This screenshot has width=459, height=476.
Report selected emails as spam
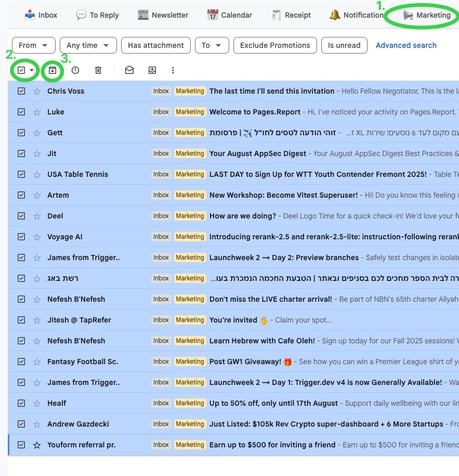tap(76, 70)
